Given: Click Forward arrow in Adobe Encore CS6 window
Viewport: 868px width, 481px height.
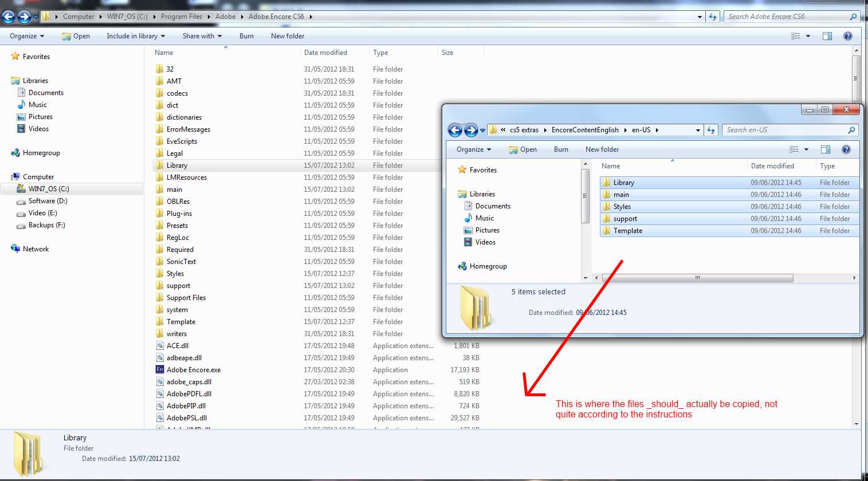Looking at the screenshot, I should [24, 17].
